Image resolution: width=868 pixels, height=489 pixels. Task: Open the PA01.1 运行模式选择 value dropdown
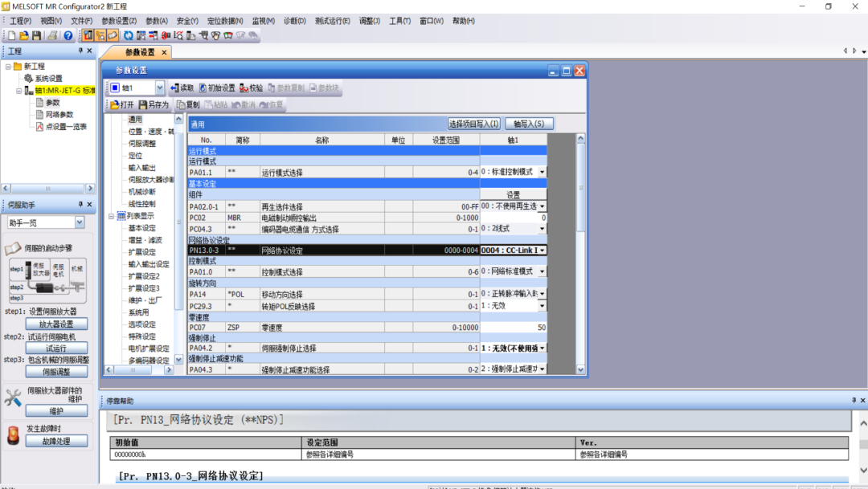pos(542,173)
